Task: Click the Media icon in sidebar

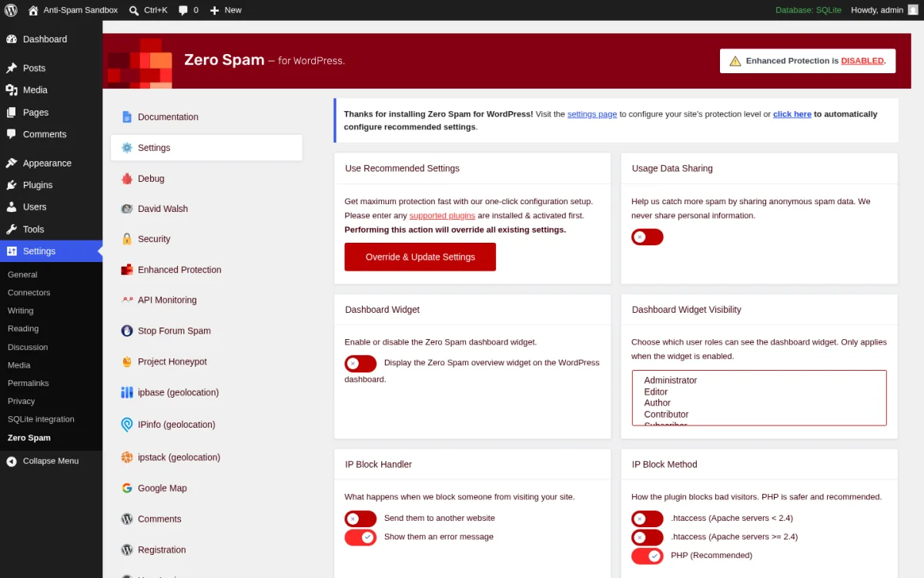Action: 12,90
